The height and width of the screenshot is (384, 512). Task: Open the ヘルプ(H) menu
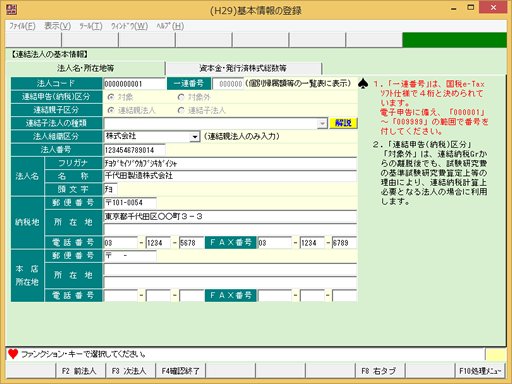coord(170,26)
